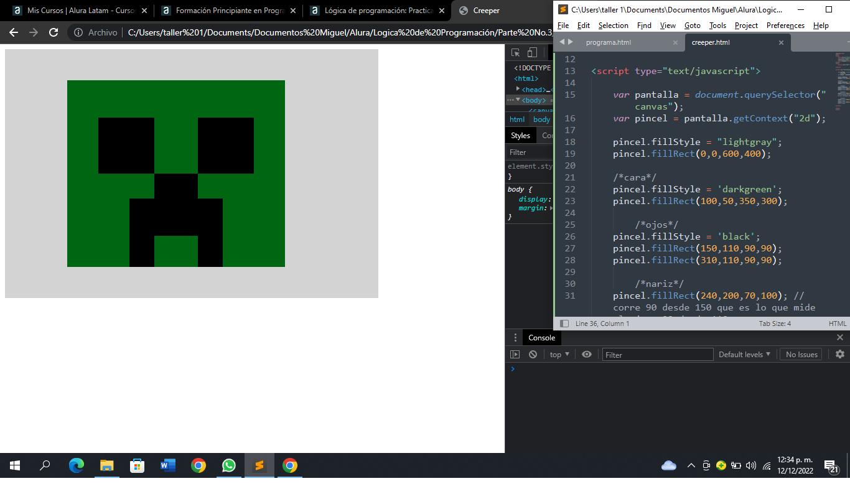Close the DevTools console drawer
This screenshot has width=850, height=504.
pos(840,337)
